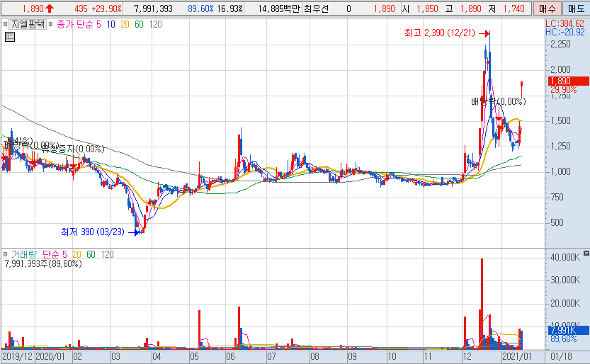
Task: Select the 20-day price moving average legend
Action: coord(125,25)
